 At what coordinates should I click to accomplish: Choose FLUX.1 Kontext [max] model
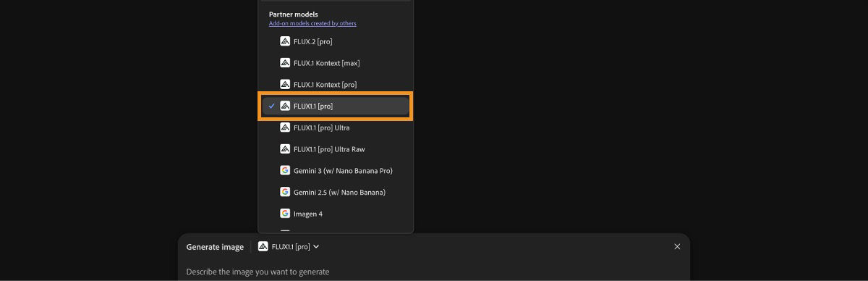[x=336, y=63]
